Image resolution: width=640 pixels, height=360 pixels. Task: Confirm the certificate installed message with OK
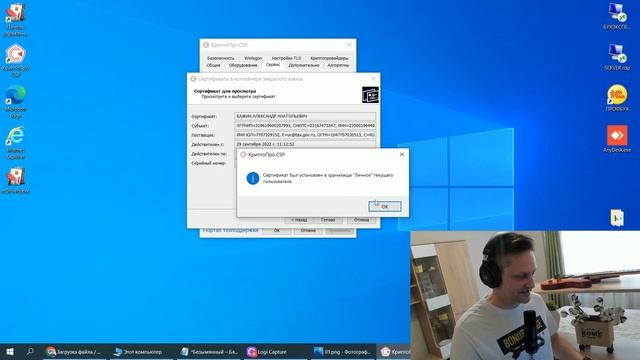click(x=384, y=207)
